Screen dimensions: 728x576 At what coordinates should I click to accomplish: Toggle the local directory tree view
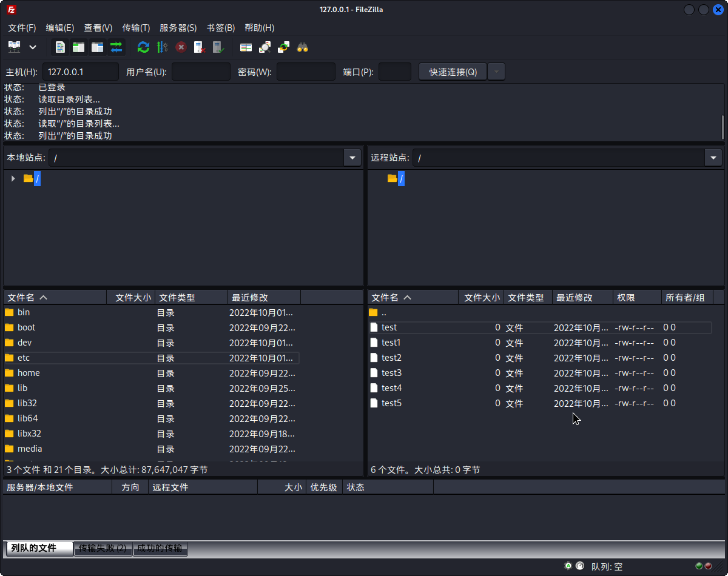(78, 47)
